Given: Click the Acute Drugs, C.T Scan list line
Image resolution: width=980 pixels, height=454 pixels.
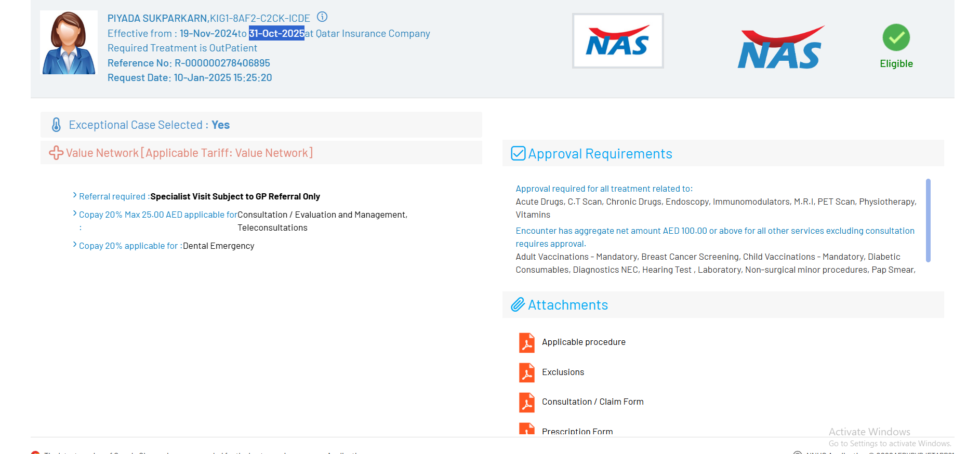Looking at the screenshot, I should coord(716,202).
